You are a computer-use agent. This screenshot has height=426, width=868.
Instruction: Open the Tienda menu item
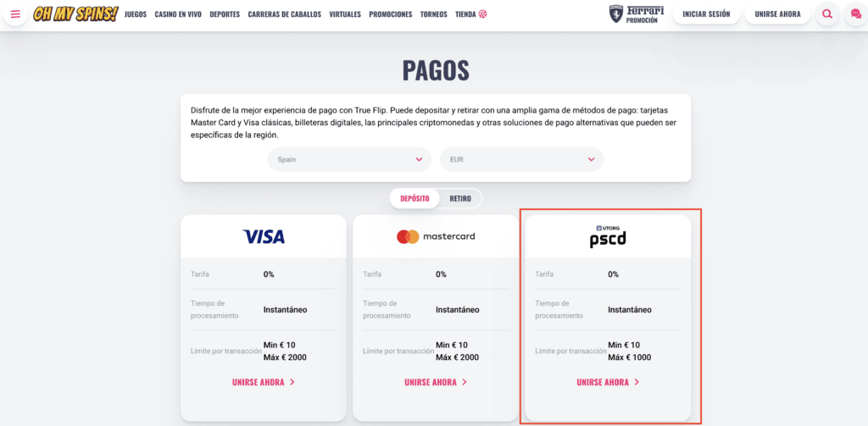[471, 14]
